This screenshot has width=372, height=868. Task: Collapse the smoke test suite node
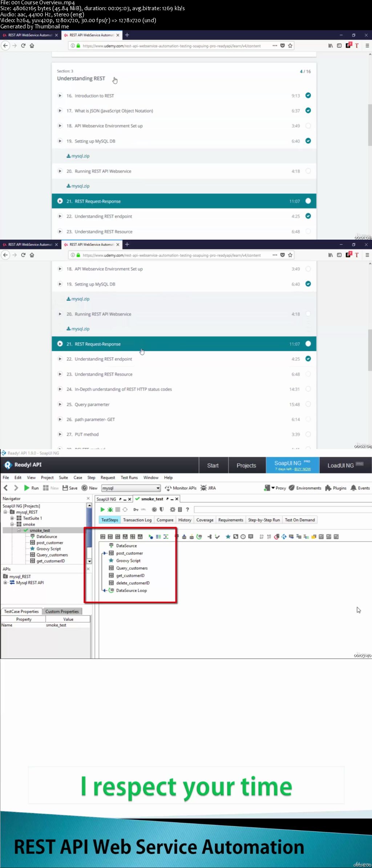(x=12, y=524)
